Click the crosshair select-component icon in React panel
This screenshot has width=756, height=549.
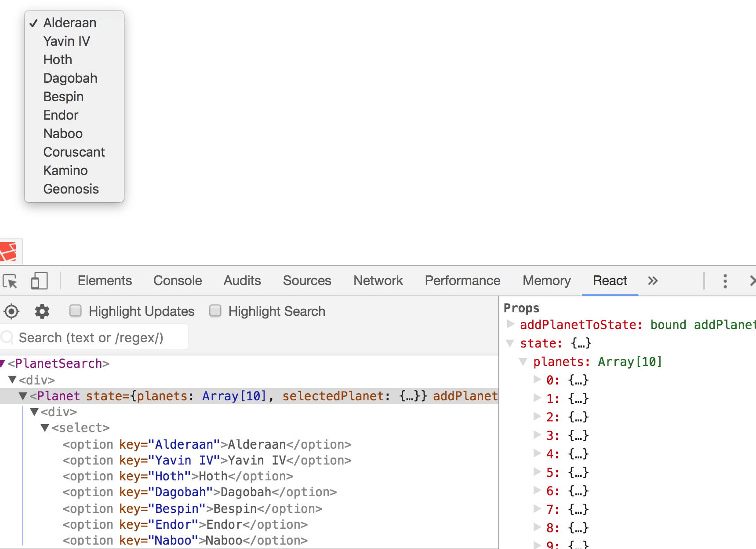coord(11,311)
